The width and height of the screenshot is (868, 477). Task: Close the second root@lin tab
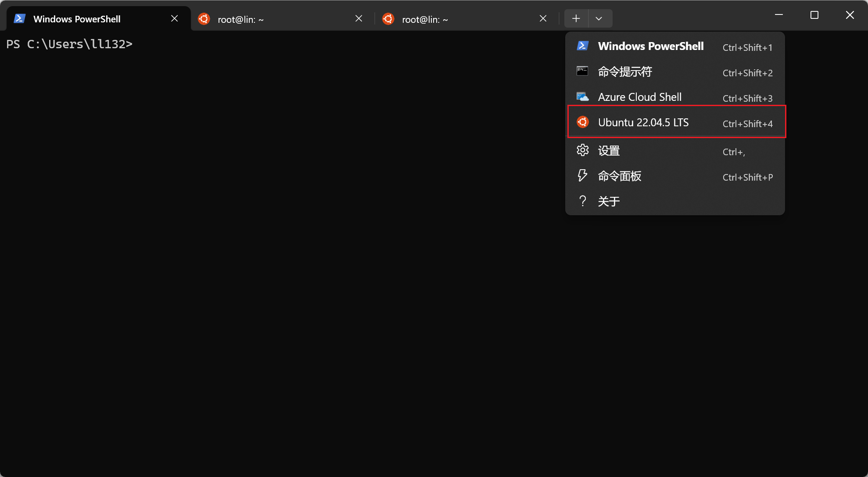[359, 18]
